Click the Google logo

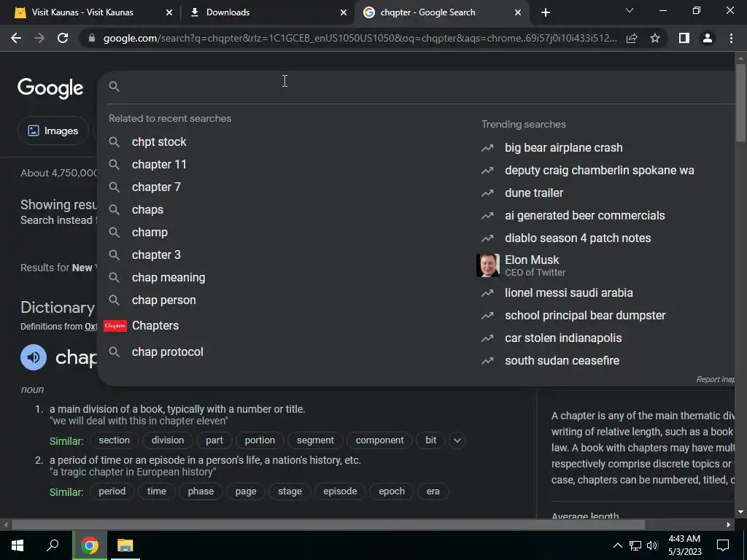pos(50,88)
